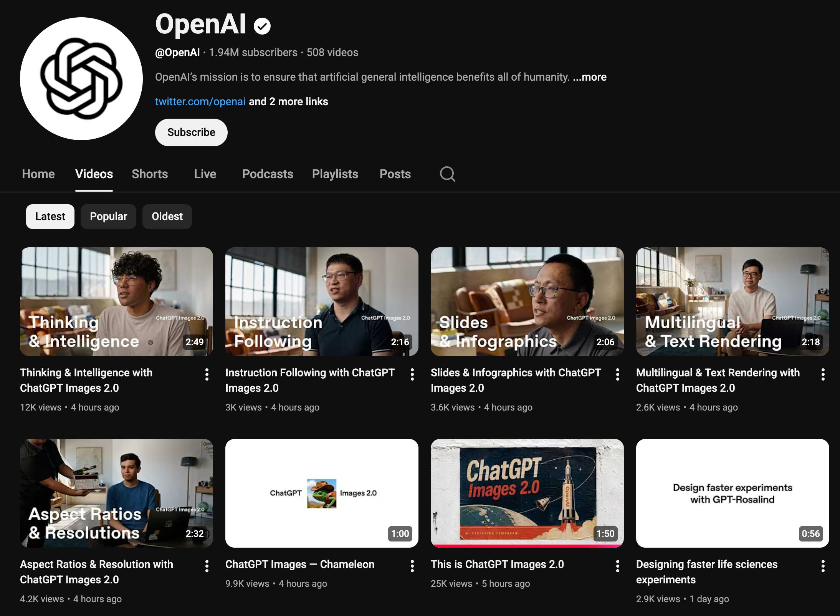Open the Playlists tab
Viewport: 840px width, 616px height.
[335, 174]
